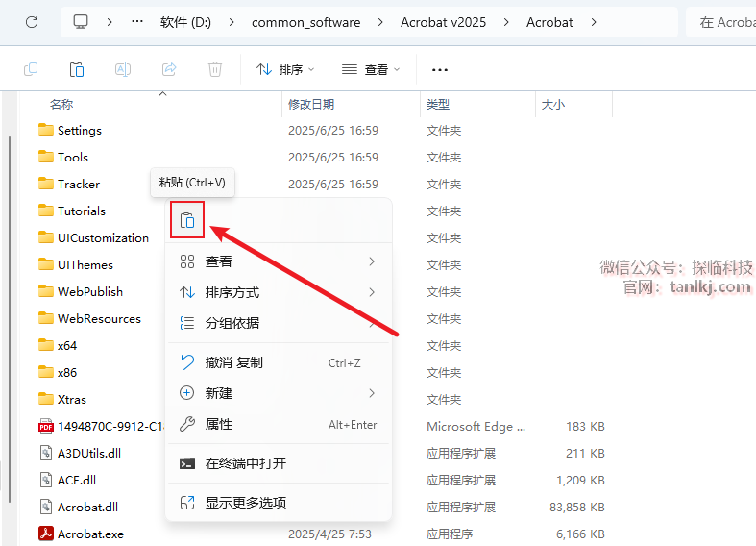This screenshot has width=756, height=546.
Task: Open the 排序 sort dropdown
Action: tap(285, 69)
